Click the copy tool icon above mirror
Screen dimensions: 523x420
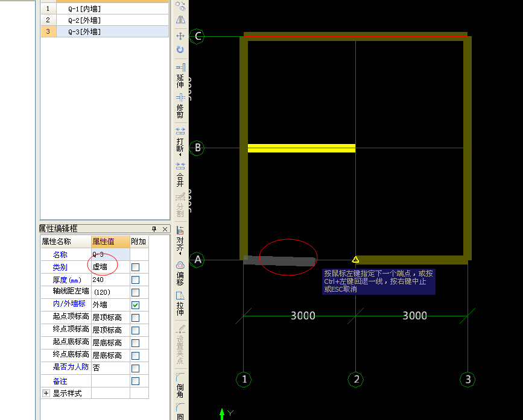point(180,7)
